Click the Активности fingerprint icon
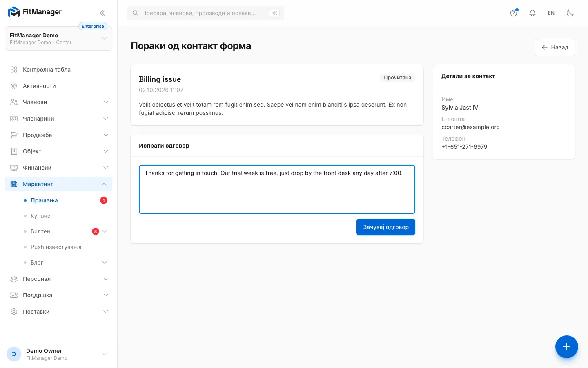The height and width of the screenshot is (368, 588). coord(14,86)
